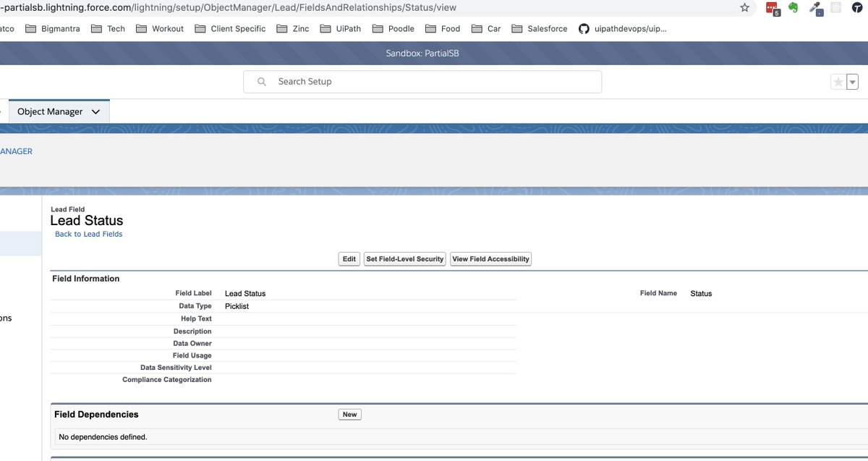
Task: Click the Field Usage label
Action: tap(192, 356)
